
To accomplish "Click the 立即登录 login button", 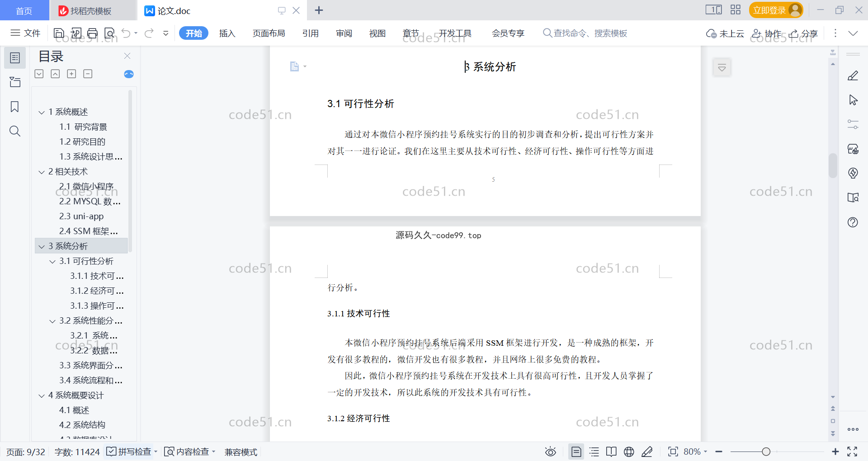I will tap(776, 10).
